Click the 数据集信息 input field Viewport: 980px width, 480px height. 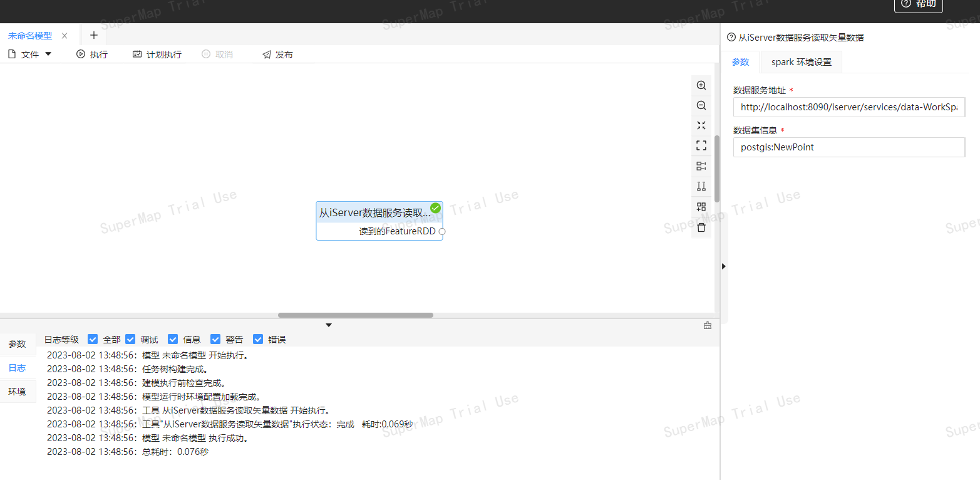(x=849, y=147)
